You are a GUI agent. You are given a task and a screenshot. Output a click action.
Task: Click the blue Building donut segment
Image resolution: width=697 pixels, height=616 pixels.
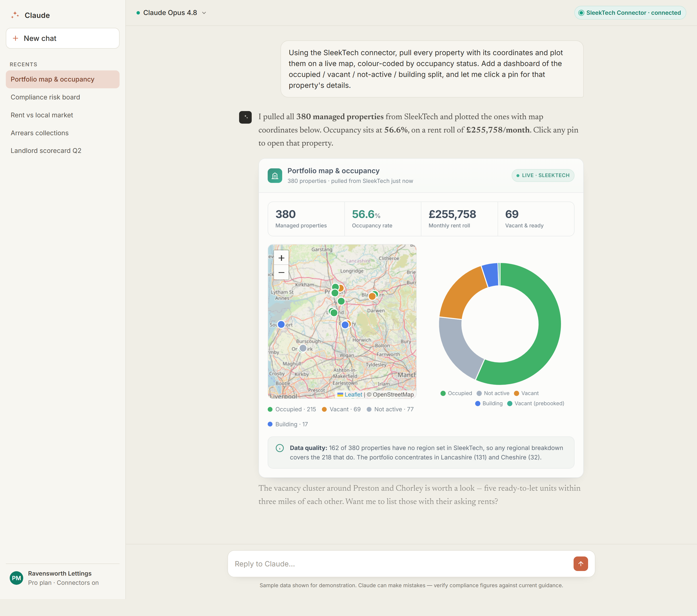(491, 275)
